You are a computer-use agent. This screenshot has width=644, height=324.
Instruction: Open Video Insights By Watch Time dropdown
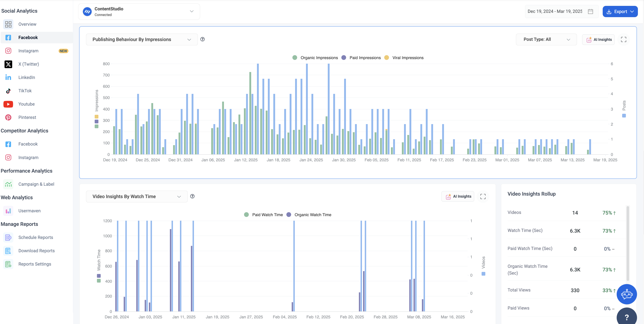click(x=137, y=197)
